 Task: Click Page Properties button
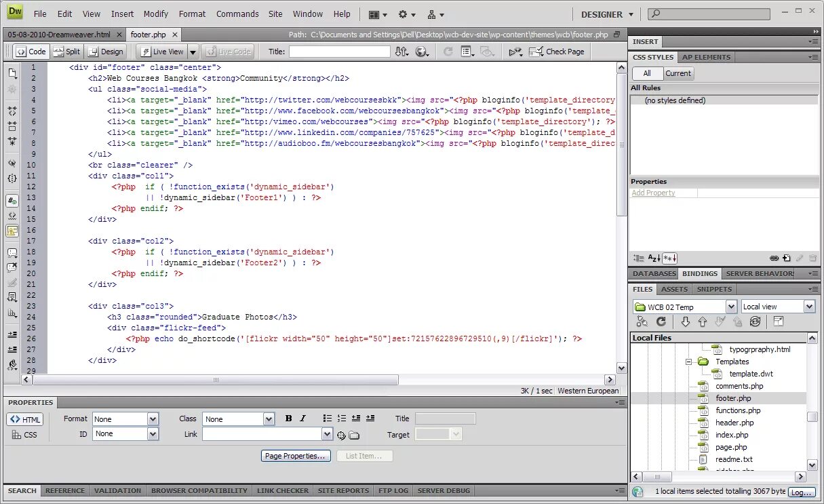pyautogui.click(x=296, y=456)
